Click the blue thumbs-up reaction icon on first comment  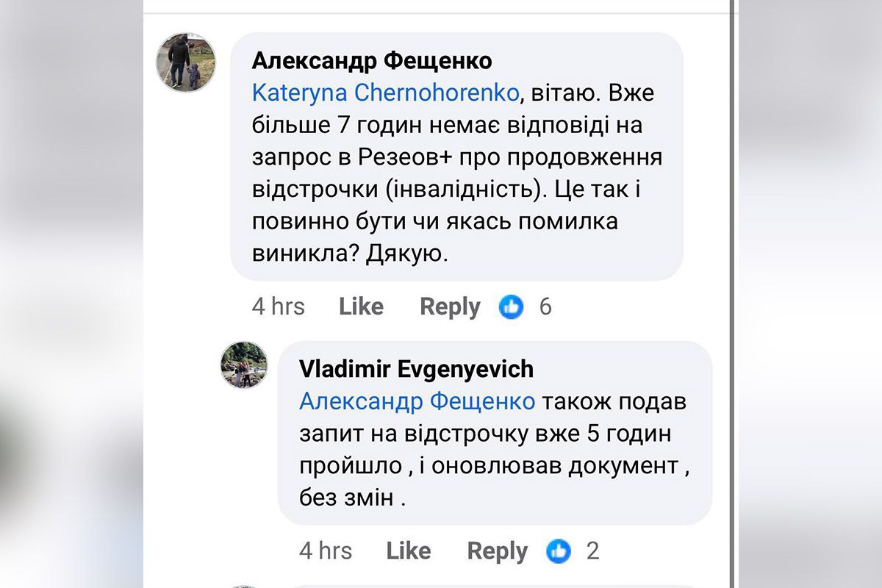click(x=512, y=307)
